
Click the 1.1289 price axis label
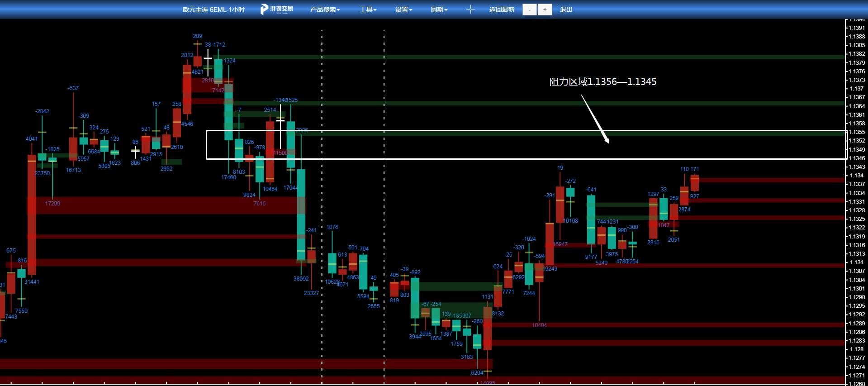[857, 324]
